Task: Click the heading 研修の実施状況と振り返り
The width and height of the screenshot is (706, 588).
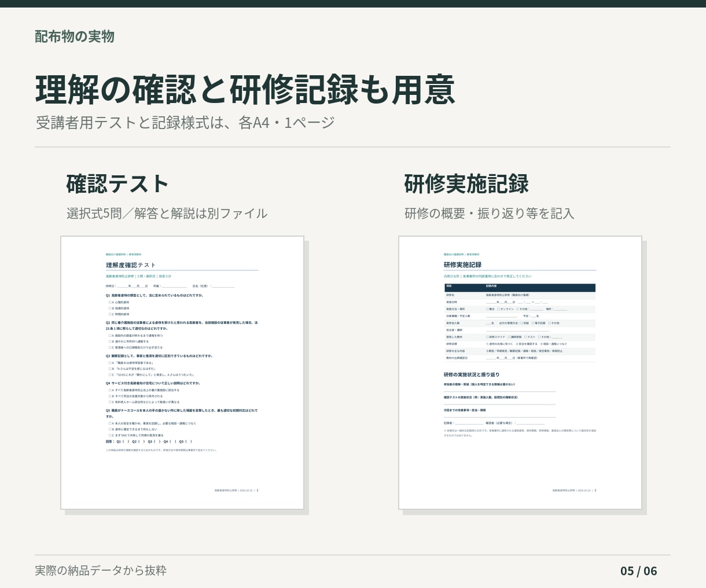Action: pos(472,374)
